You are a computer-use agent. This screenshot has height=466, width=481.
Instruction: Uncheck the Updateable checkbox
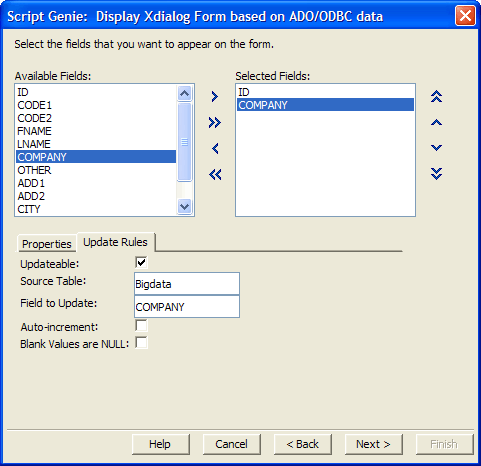pyautogui.click(x=141, y=262)
